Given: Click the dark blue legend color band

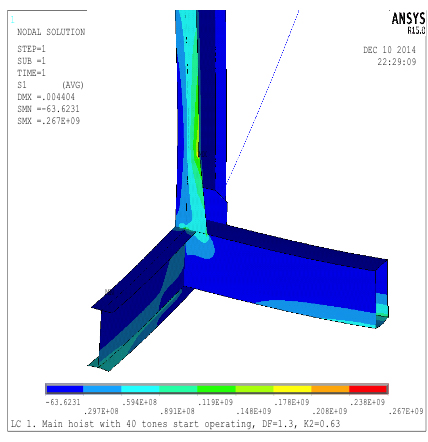Looking at the screenshot, I should click(65, 389).
